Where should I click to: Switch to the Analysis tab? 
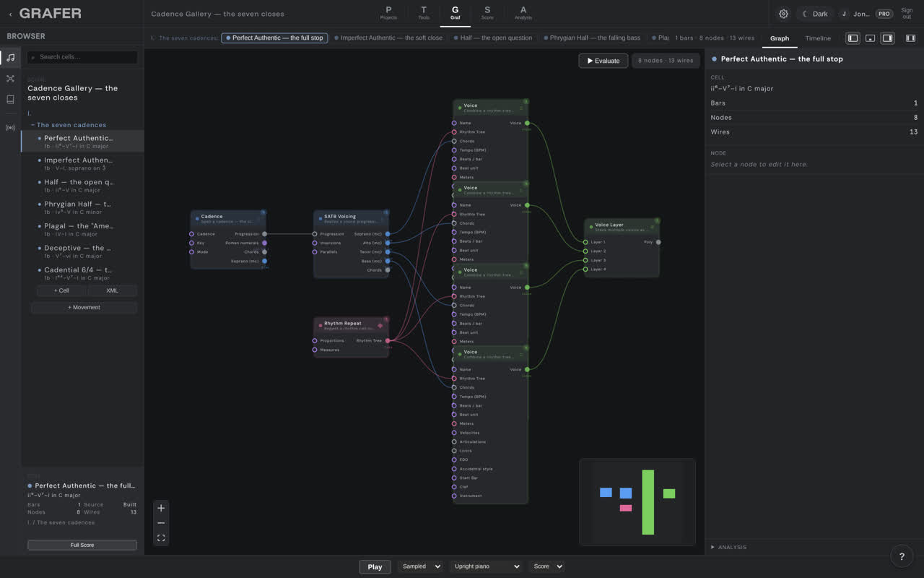523,13
